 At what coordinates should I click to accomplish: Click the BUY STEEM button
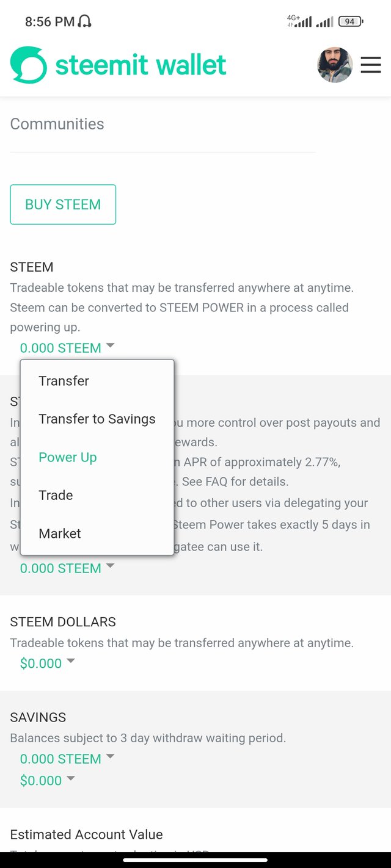point(63,204)
